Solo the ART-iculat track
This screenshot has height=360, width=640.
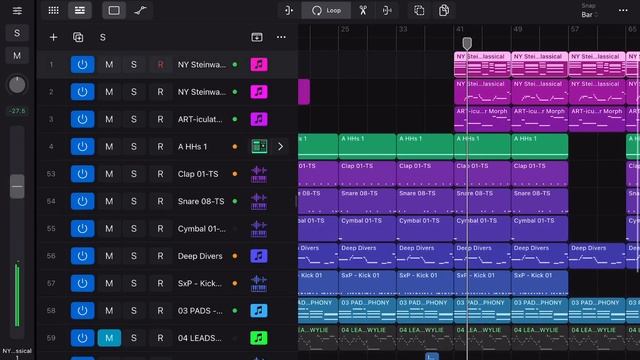134,119
